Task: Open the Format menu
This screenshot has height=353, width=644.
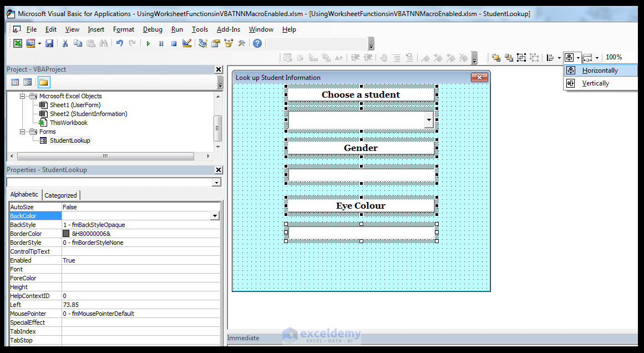Action: pyautogui.click(x=124, y=29)
